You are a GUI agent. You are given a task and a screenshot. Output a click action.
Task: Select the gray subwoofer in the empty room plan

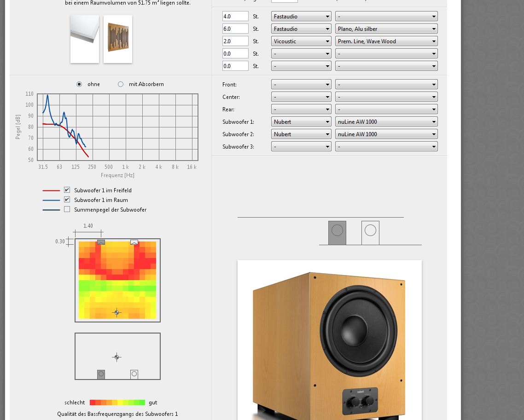coord(101,374)
